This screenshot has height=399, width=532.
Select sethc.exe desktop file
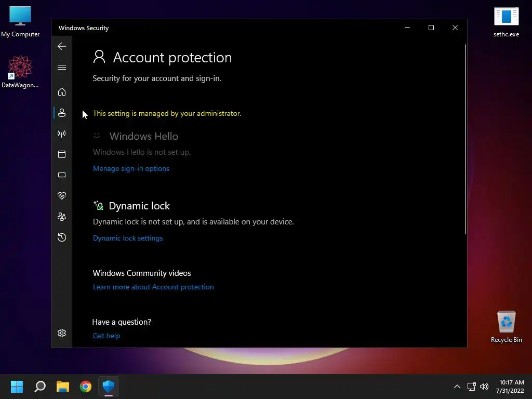[506, 22]
